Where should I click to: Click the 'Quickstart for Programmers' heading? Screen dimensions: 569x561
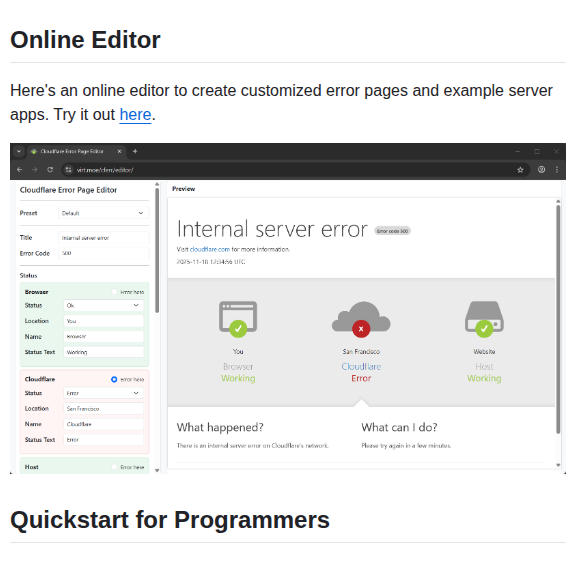click(x=170, y=520)
